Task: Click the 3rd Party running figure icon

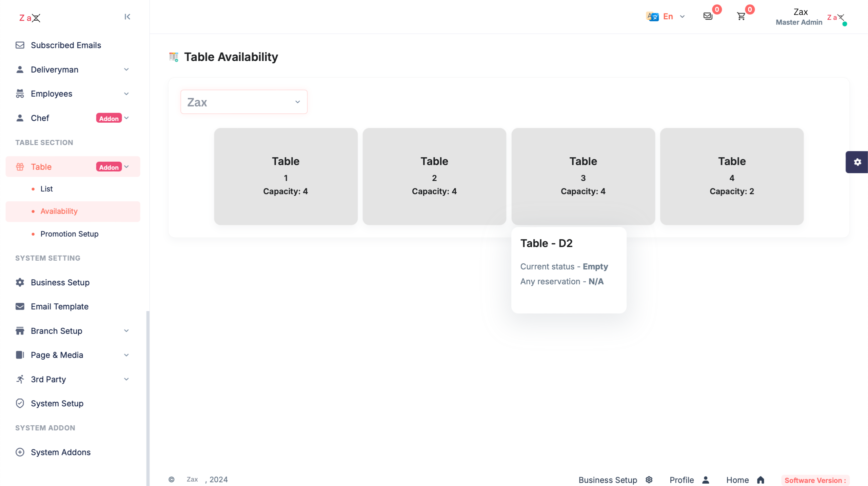Action: pyautogui.click(x=20, y=379)
